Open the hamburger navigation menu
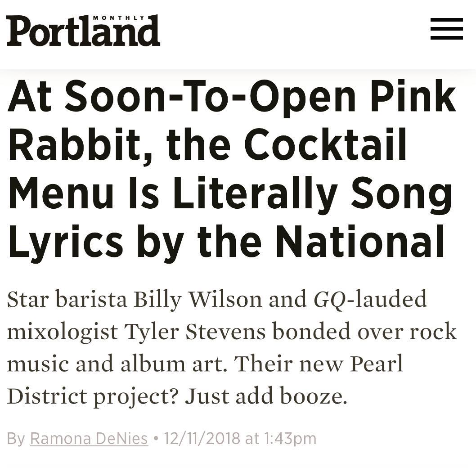The image size is (476, 476). (447, 29)
